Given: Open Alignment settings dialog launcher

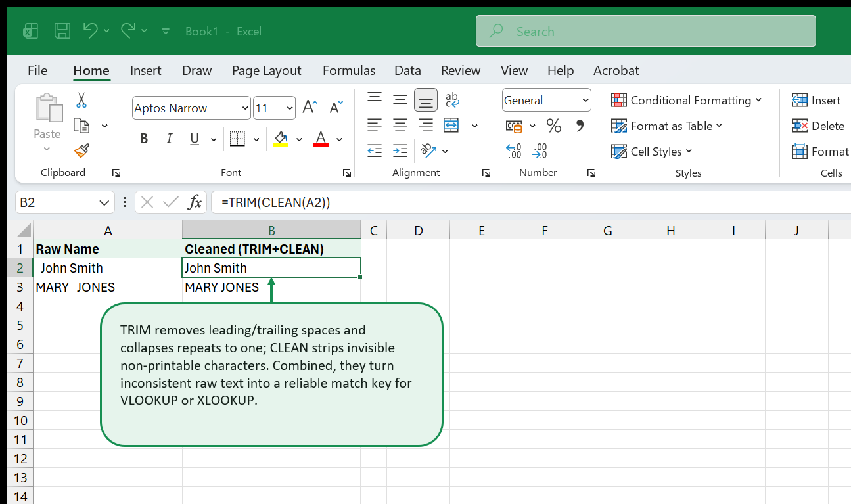Looking at the screenshot, I should click(486, 173).
